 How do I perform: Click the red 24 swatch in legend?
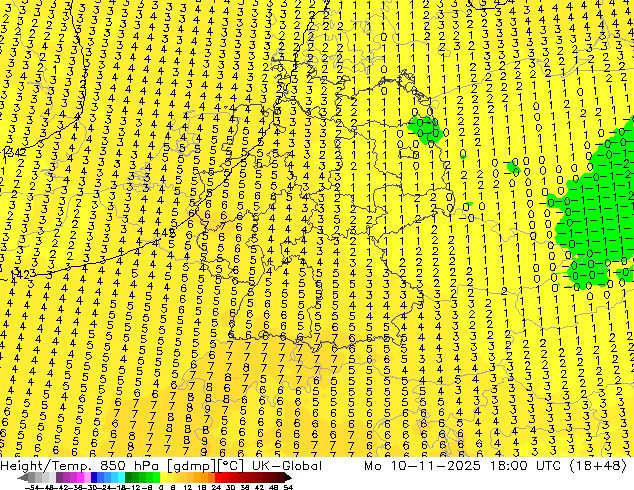[218, 478]
